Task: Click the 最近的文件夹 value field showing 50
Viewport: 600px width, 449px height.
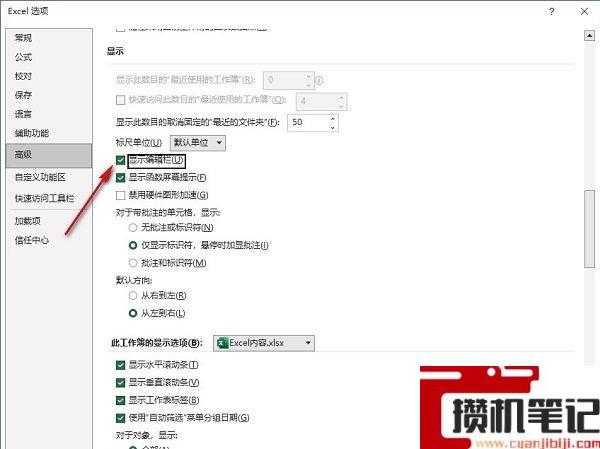Action: [308, 123]
